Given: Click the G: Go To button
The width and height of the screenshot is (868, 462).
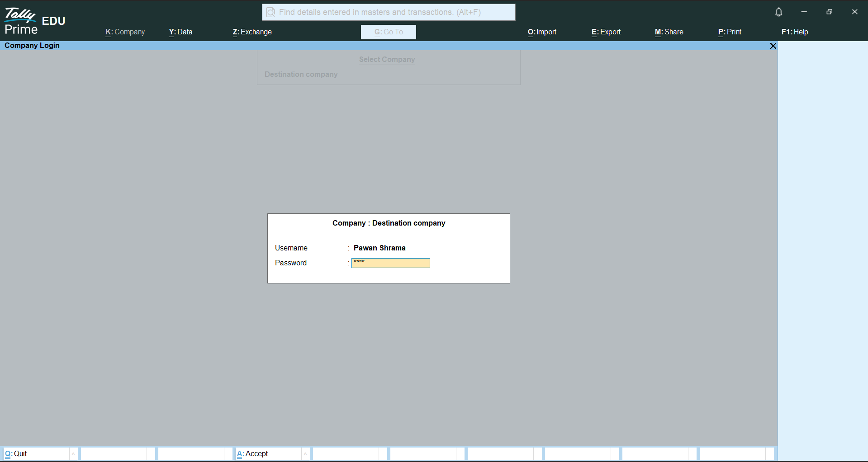Looking at the screenshot, I should [389, 32].
